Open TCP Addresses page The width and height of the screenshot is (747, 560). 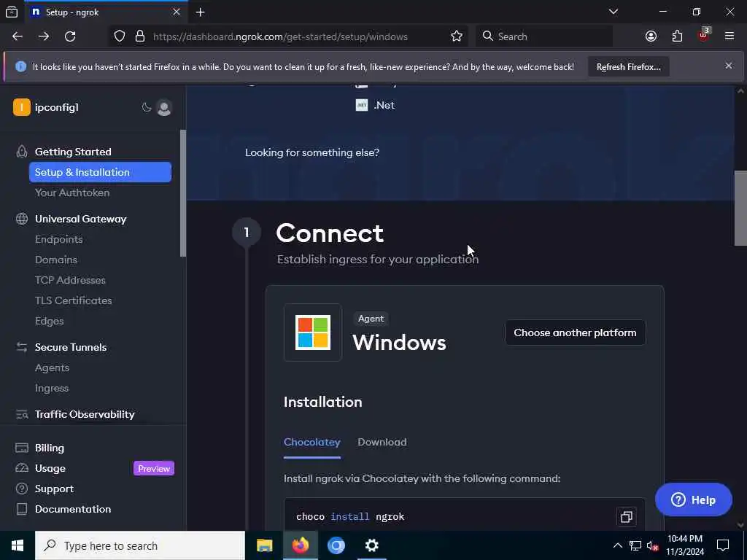coord(70,281)
